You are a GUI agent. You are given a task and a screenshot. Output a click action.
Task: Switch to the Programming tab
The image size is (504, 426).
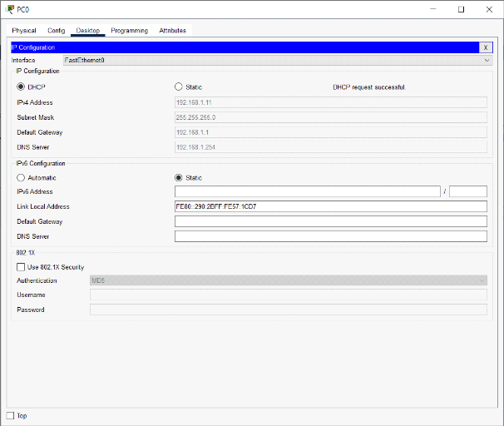click(x=129, y=31)
